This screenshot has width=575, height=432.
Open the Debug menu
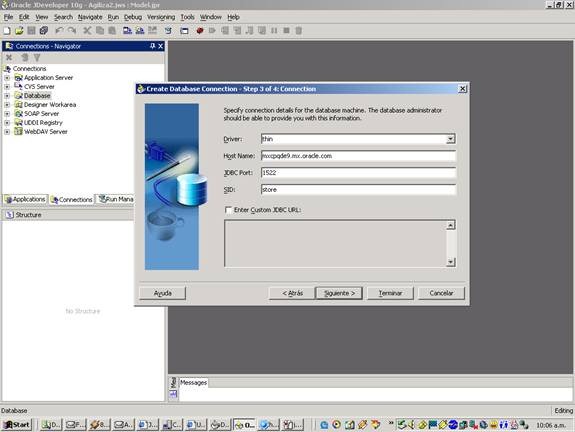click(133, 17)
